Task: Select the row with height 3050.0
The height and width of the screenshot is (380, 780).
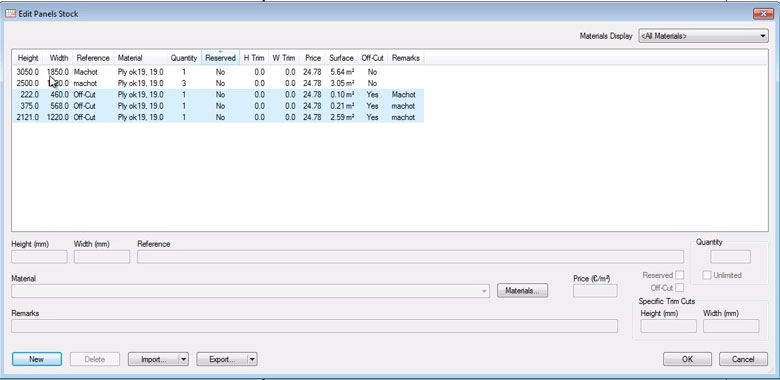Action: coord(218,72)
